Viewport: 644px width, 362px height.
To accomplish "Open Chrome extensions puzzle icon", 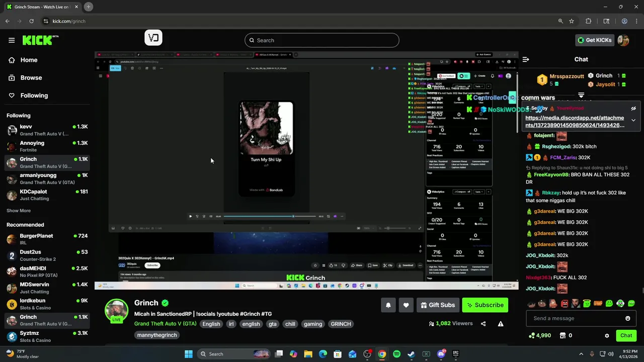I will tap(588, 21).
